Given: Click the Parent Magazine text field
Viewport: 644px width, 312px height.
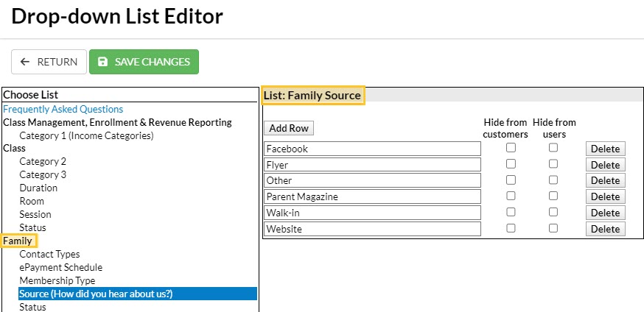Looking at the screenshot, I should pos(372,196).
